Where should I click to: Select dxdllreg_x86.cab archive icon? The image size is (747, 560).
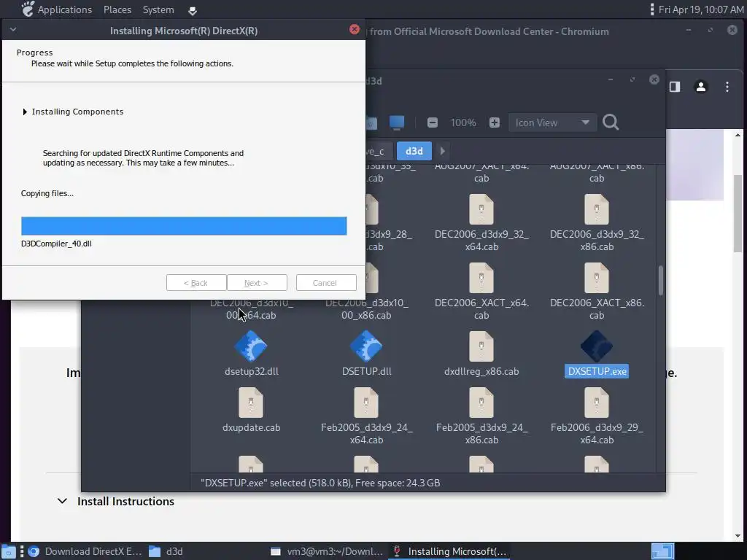click(481, 346)
